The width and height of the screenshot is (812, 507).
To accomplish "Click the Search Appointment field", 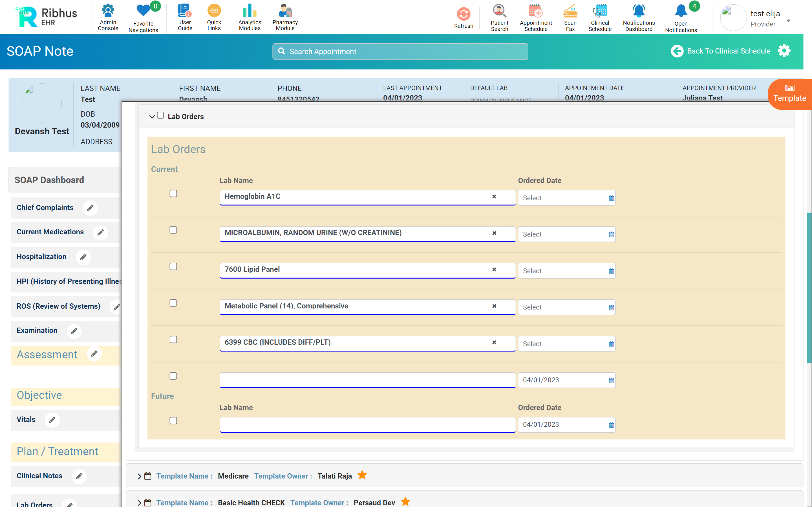I will click(400, 52).
